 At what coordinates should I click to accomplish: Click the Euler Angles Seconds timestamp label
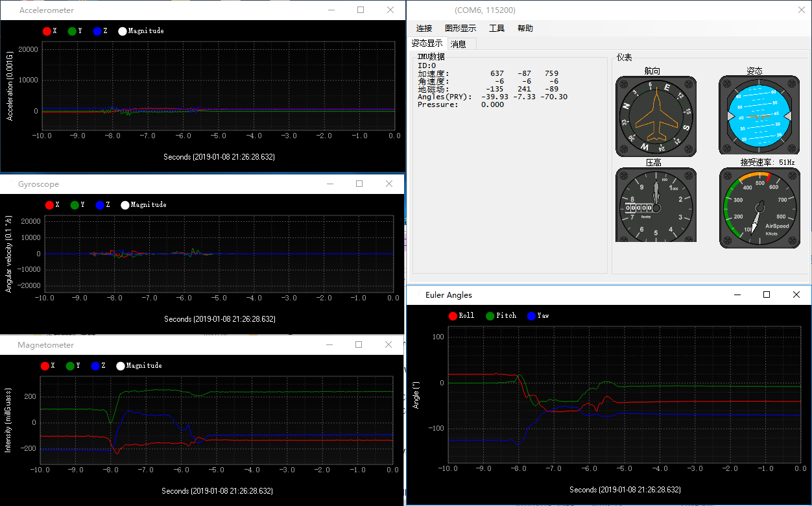pyautogui.click(x=625, y=490)
